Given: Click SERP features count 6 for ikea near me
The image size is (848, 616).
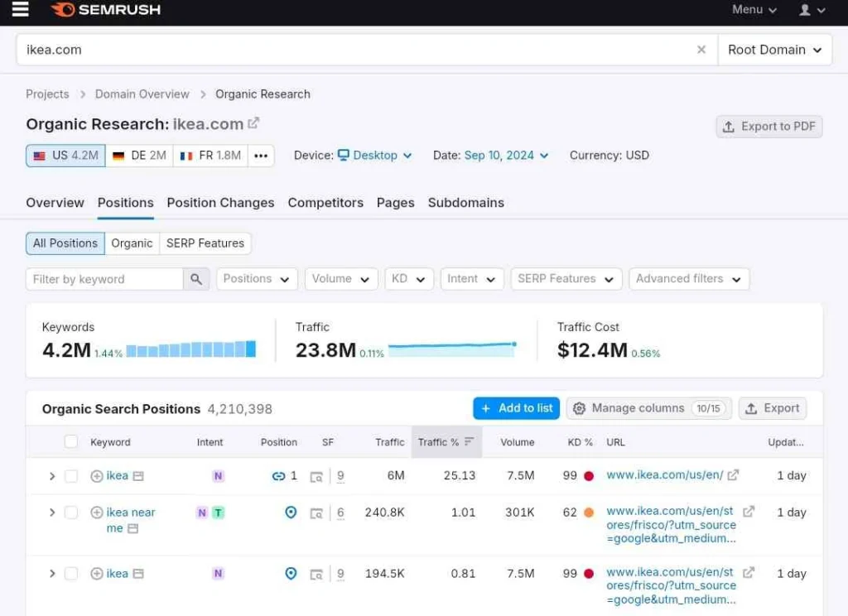Looking at the screenshot, I should coord(340,513).
